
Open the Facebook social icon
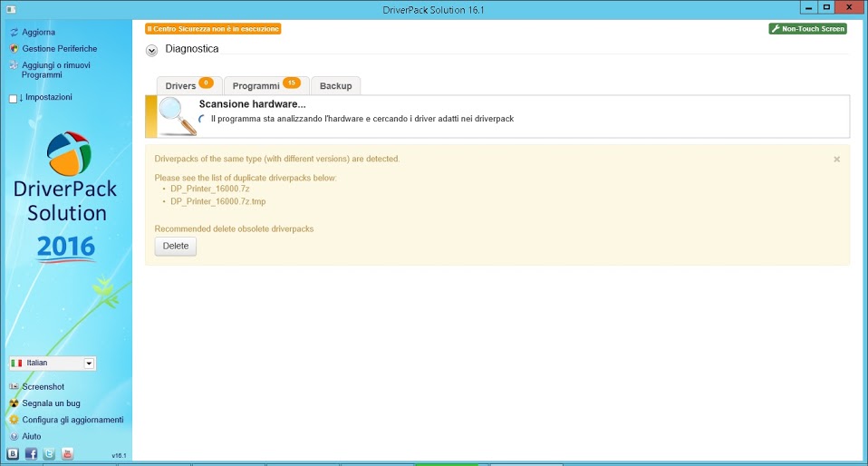(31, 454)
